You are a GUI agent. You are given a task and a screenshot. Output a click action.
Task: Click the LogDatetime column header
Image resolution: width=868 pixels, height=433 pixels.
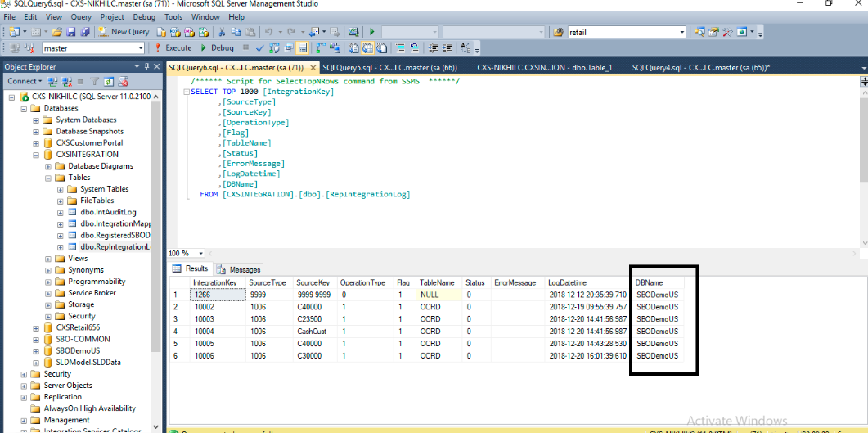tap(587, 283)
